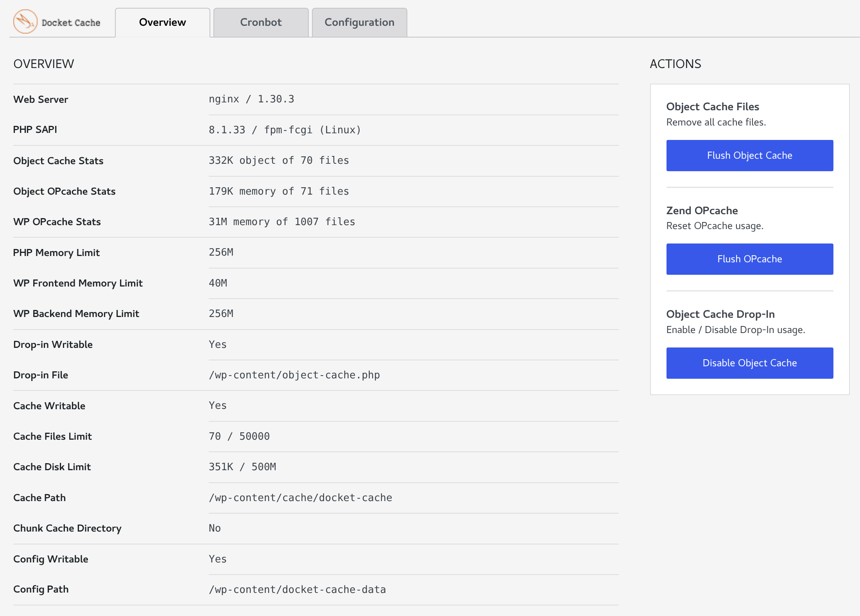Viewport: 860px width, 616px height.
Task: Click the Docket Cache title text
Action: 71,23
